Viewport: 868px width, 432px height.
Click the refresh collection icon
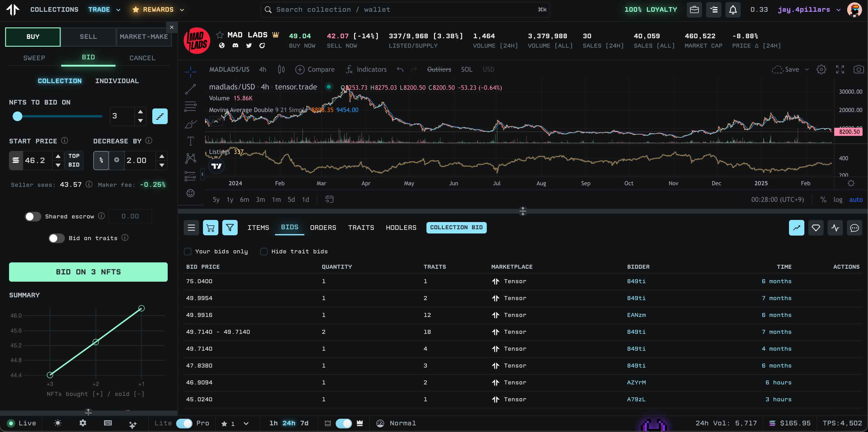coord(262,45)
